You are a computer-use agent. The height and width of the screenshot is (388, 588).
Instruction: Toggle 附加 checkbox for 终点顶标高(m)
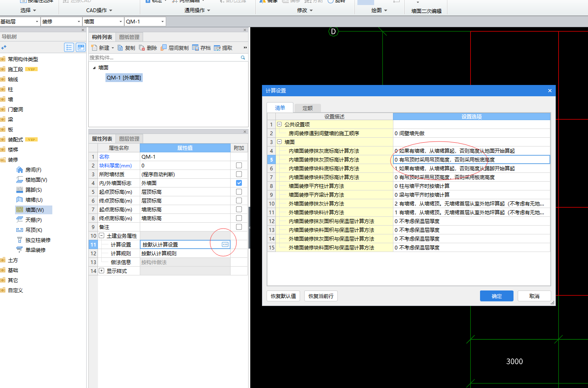coord(239,200)
